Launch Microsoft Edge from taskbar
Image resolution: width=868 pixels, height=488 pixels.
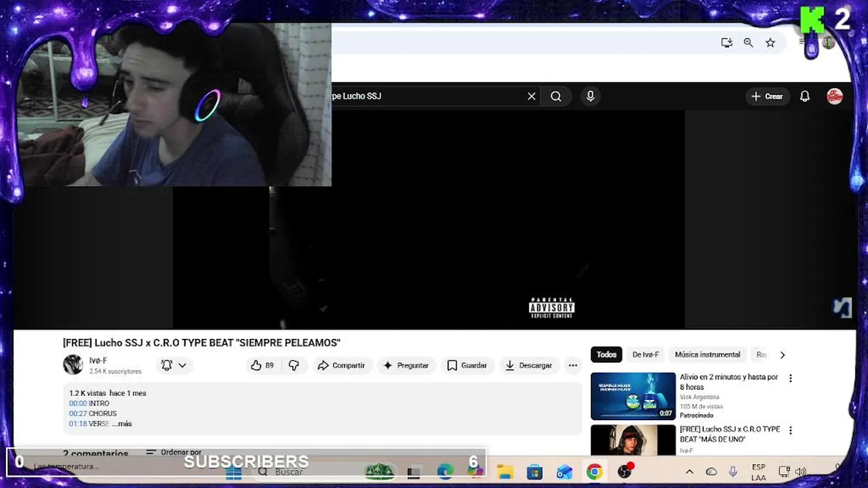point(445,472)
